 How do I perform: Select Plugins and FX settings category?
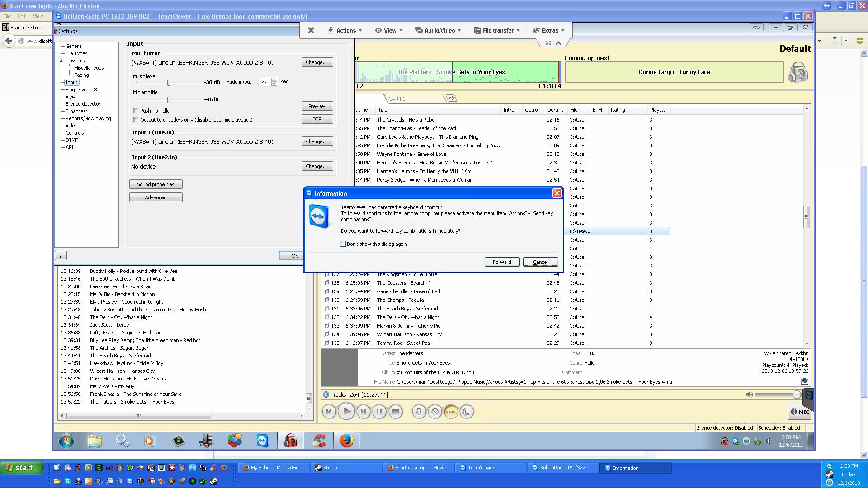(x=81, y=89)
